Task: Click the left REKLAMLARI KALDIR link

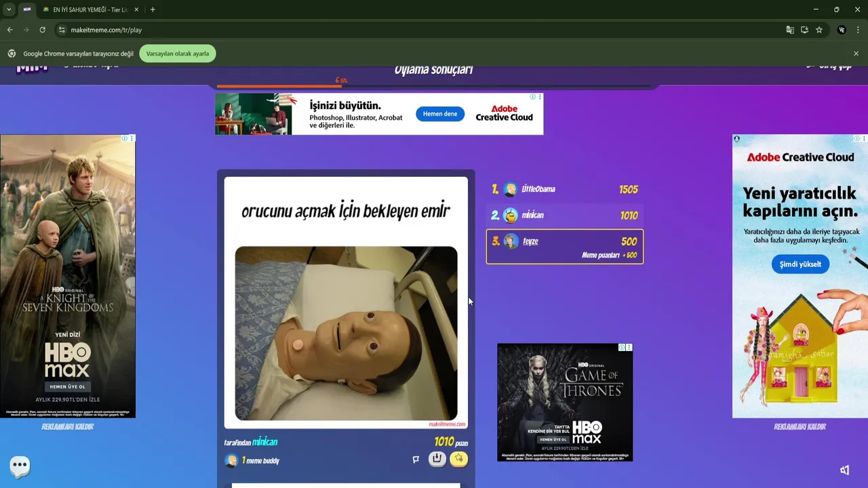Action: click(x=67, y=427)
